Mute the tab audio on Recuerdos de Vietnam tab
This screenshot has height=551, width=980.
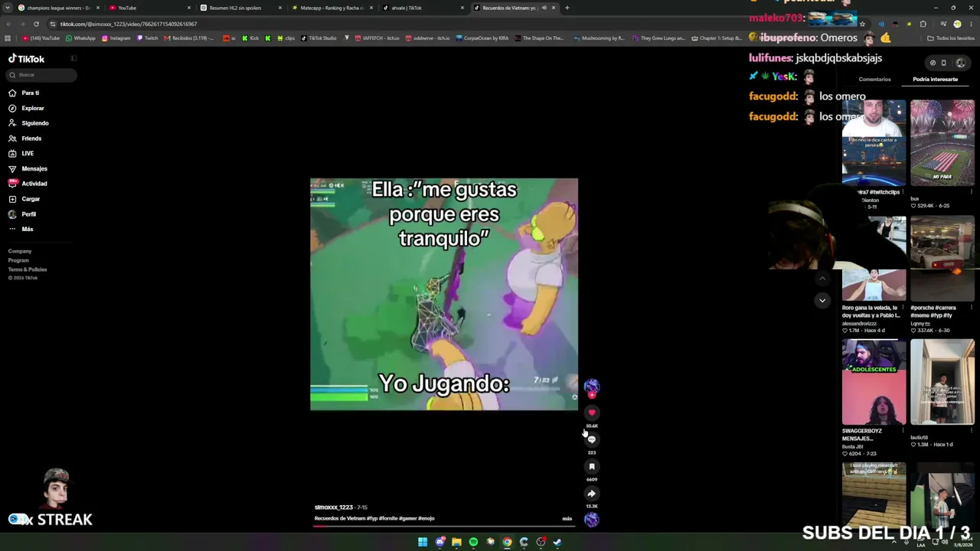tap(544, 8)
